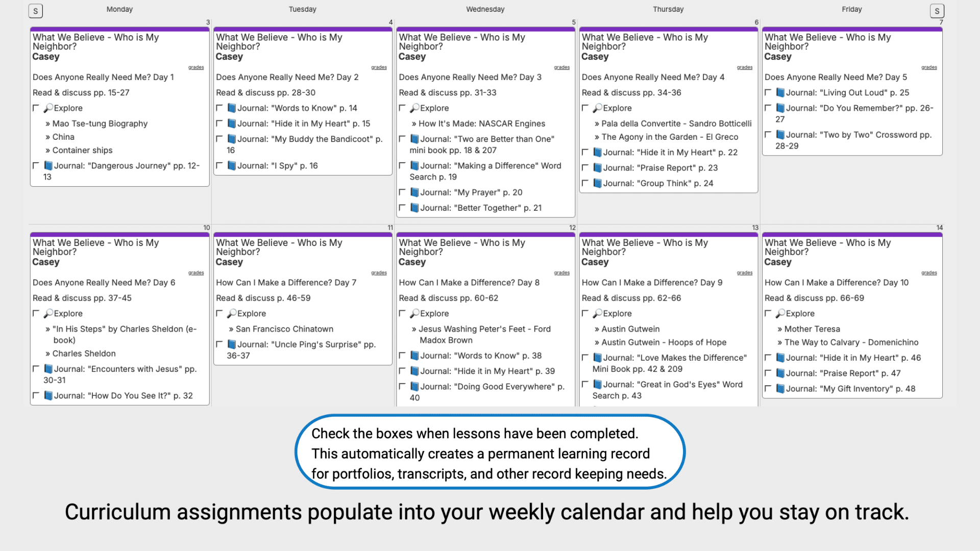
Task: Select the Explore icon on Wednesday Day 3 card
Action: (x=415, y=108)
